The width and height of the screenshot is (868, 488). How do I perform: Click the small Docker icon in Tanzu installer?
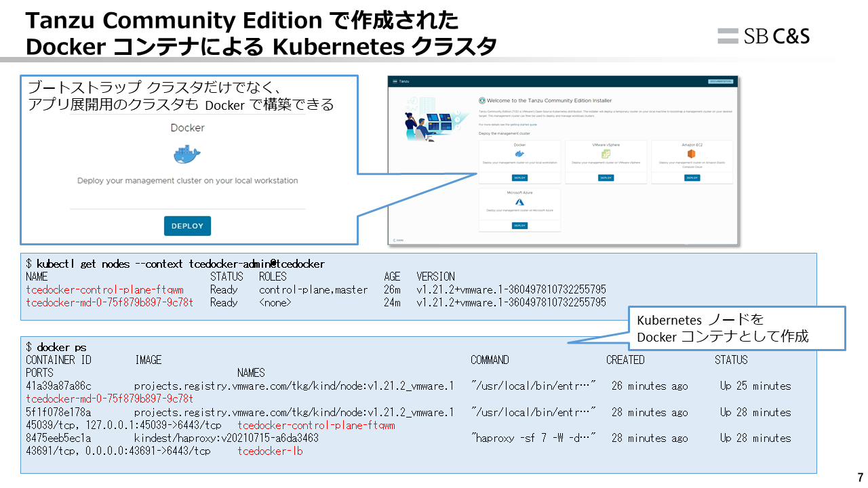point(519,154)
